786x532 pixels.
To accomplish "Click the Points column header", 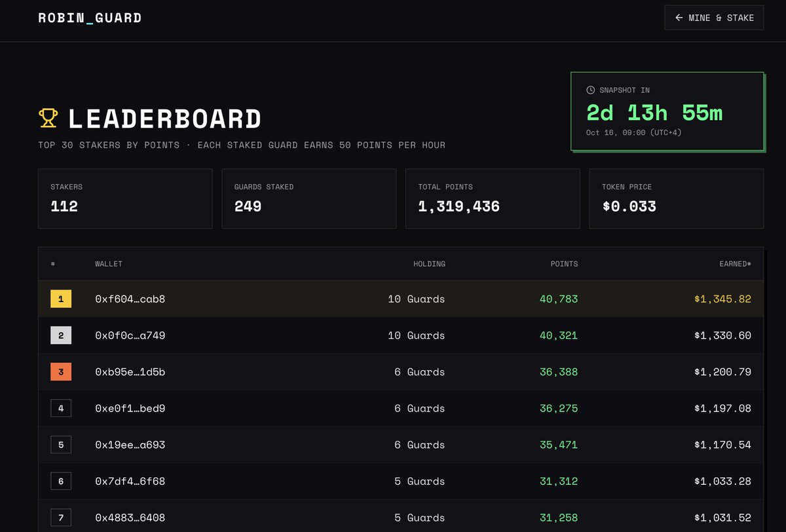I will pyautogui.click(x=564, y=264).
